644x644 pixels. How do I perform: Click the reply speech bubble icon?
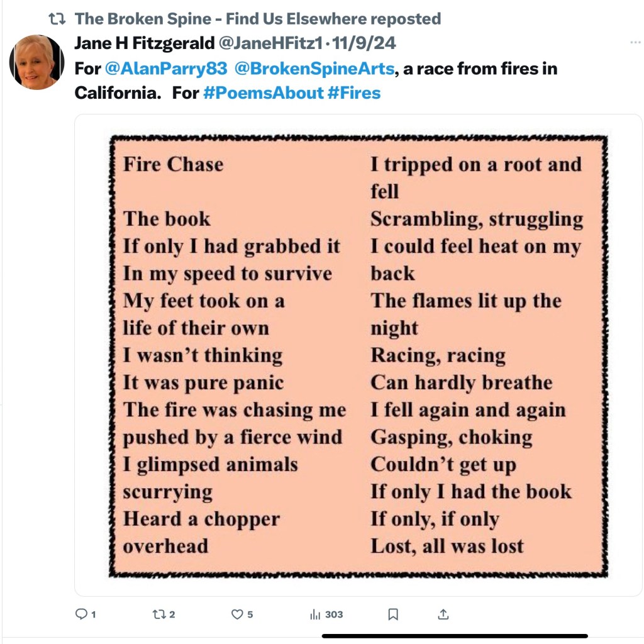click(x=81, y=614)
